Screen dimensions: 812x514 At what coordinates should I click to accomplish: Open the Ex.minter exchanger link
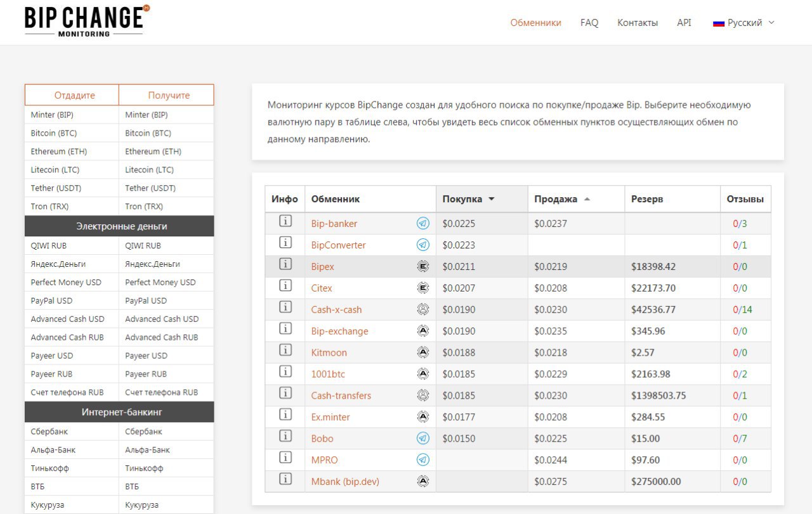coord(331,417)
